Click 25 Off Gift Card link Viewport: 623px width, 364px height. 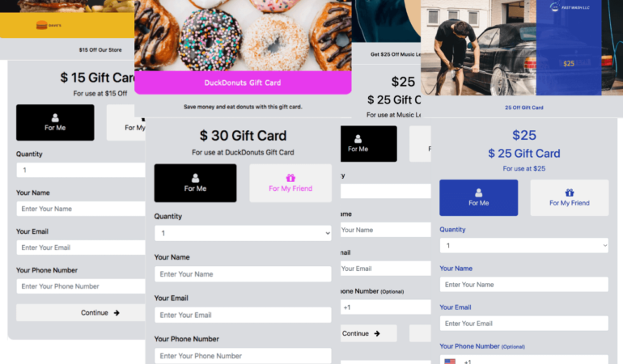click(523, 108)
